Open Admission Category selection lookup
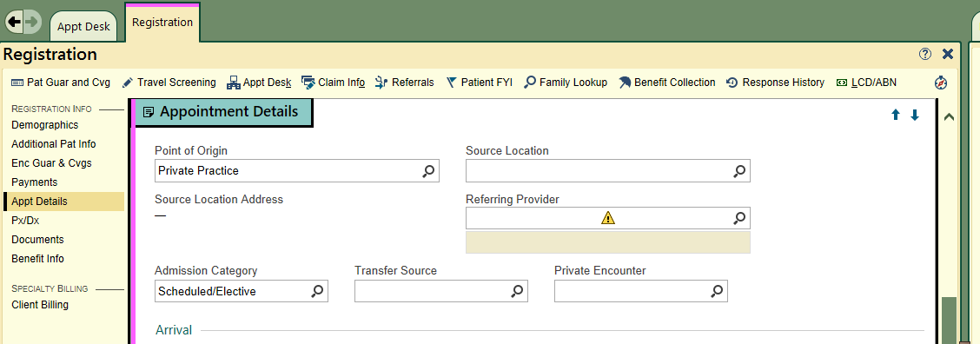980x344 pixels. pyautogui.click(x=317, y=291)
